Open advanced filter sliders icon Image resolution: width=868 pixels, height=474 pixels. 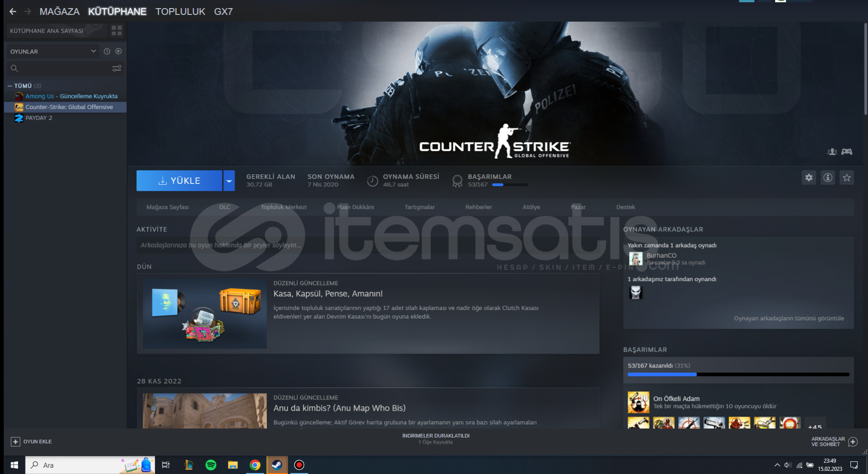click(117, 68)
